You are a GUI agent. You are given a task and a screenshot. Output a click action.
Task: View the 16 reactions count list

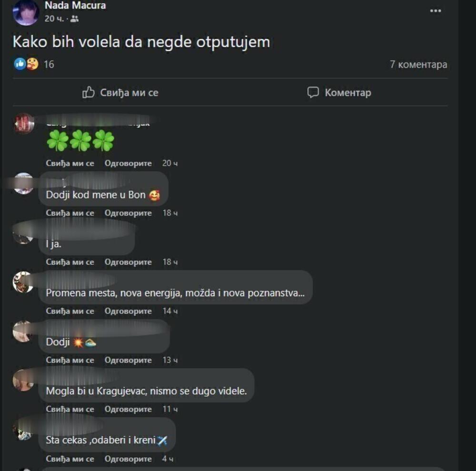click(x=49, y=64)
